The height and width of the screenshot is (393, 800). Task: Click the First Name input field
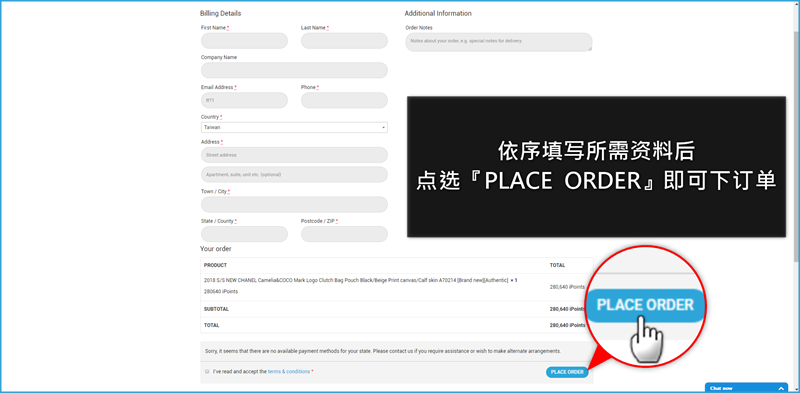244,41
